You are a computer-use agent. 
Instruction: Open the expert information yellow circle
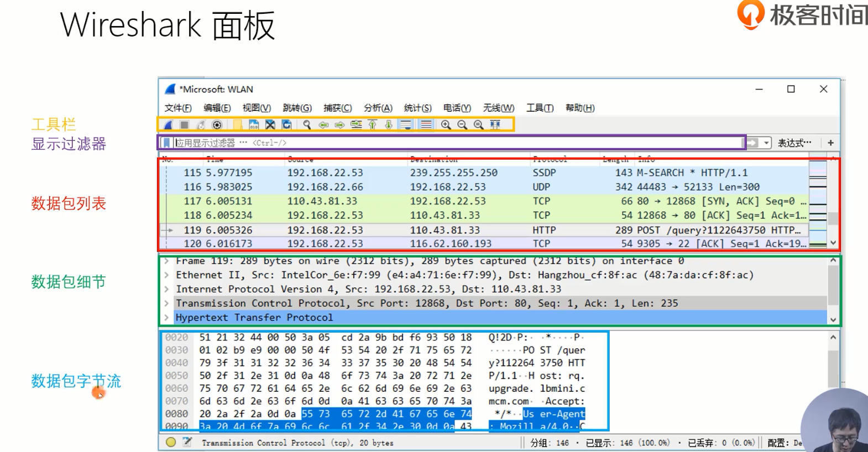pos(171,442)
